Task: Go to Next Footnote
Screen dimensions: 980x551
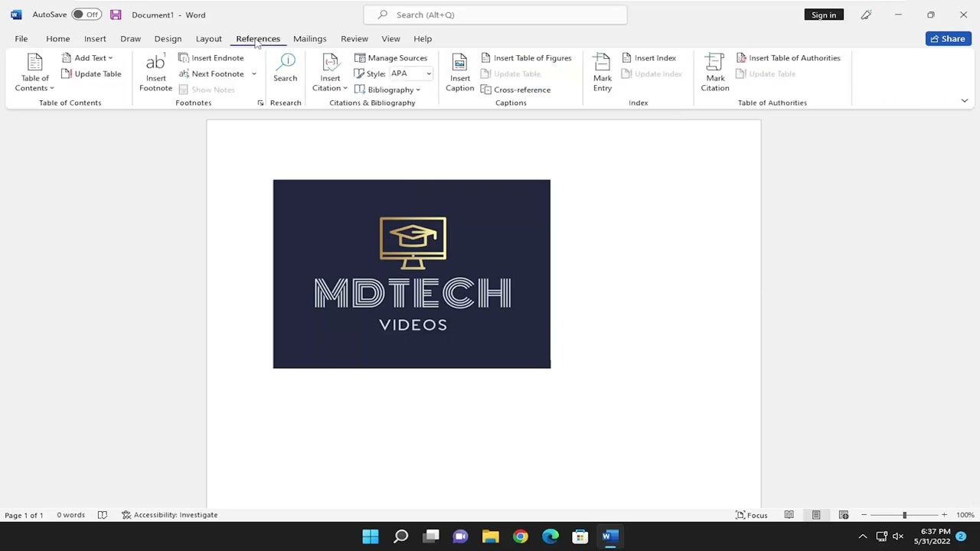Action: click(x=211, y=73)
